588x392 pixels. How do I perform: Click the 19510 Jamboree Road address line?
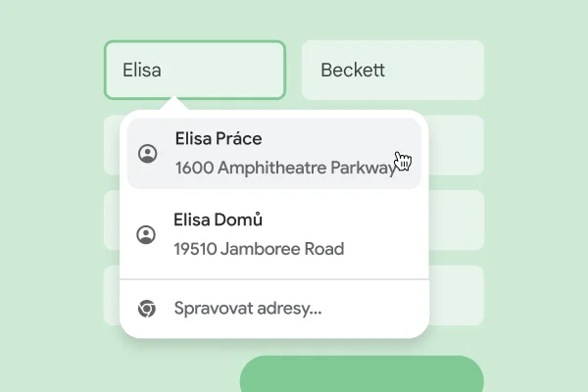pyautogui.click(x=259, y=249)
